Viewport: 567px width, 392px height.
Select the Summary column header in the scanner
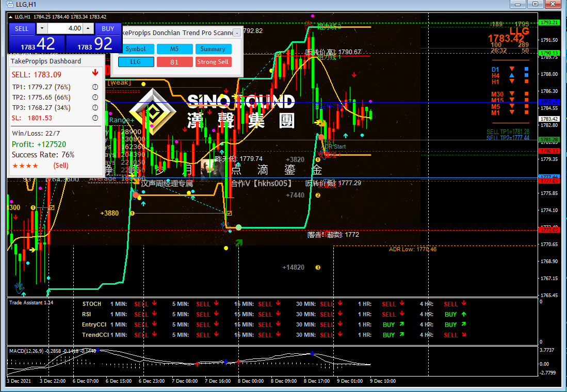tap(213, 49)
